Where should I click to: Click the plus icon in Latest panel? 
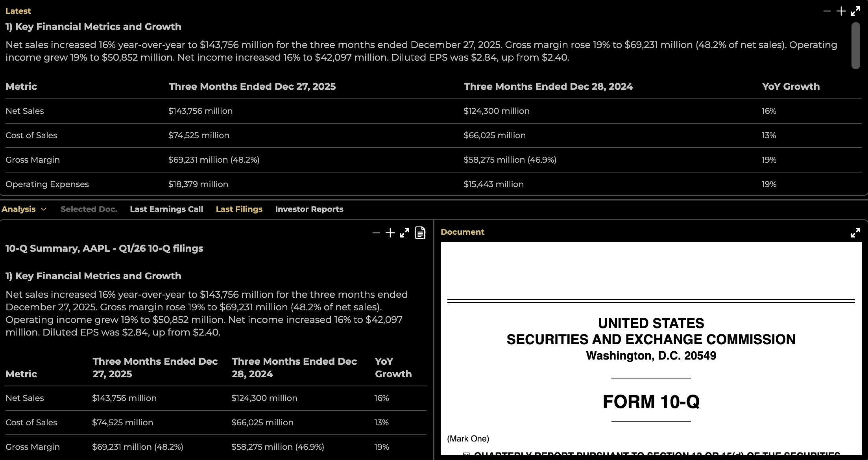[x=841, y=11]
